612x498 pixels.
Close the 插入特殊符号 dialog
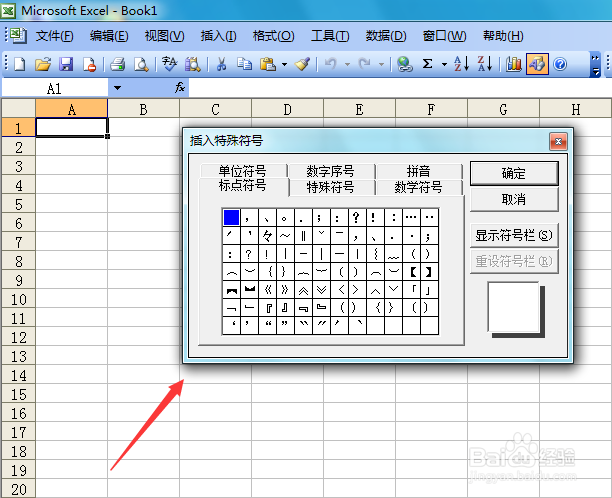[x=558, y=141]
